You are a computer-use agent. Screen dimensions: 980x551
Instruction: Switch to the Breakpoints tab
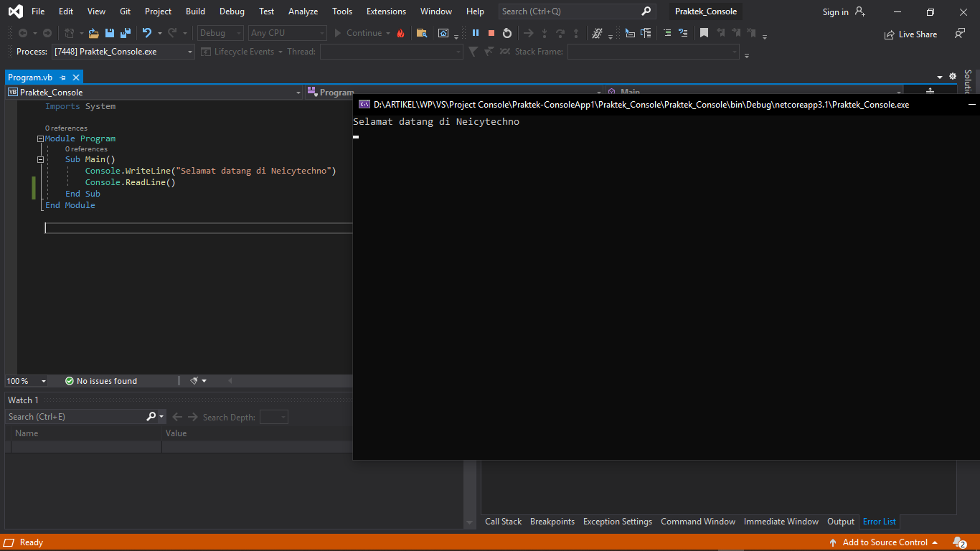(552, 522)
